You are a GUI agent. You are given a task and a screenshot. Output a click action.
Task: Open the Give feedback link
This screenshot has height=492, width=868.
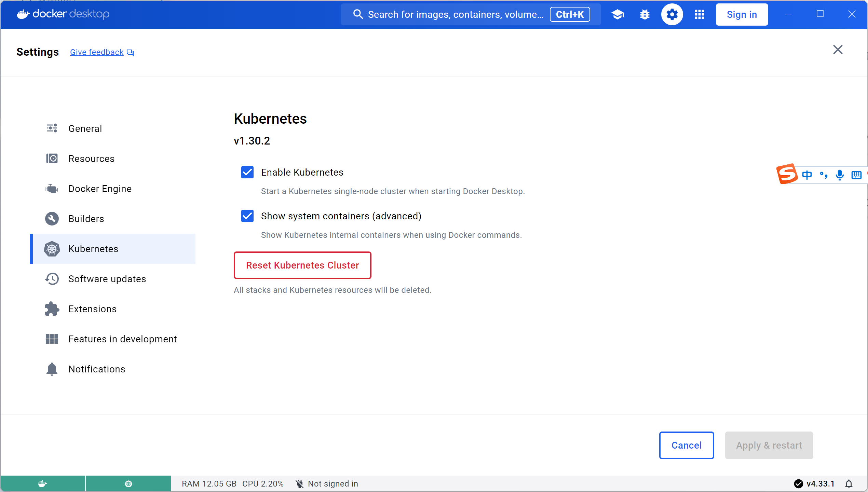pos(97,52)
